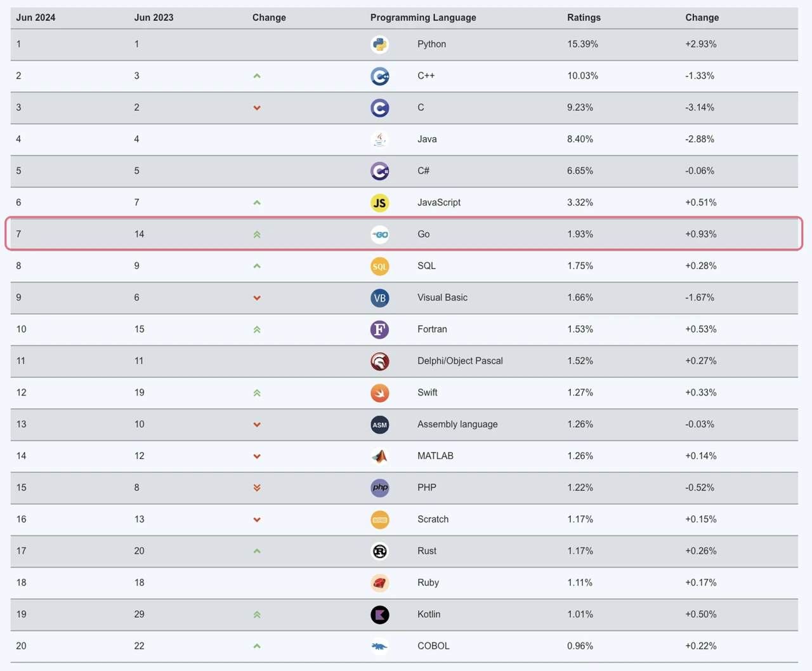812x671 pixels.
Task: Click the Python logo icon
Action: click(x=379, y=44)
